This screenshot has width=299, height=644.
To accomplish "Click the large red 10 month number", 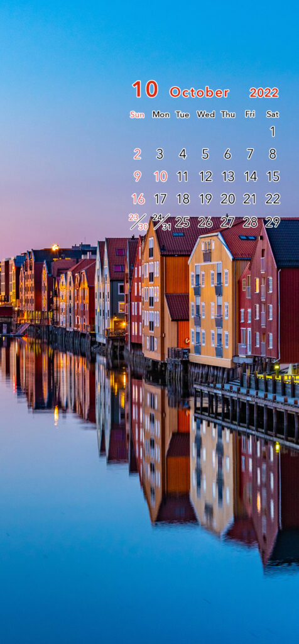I will (144, 89).
